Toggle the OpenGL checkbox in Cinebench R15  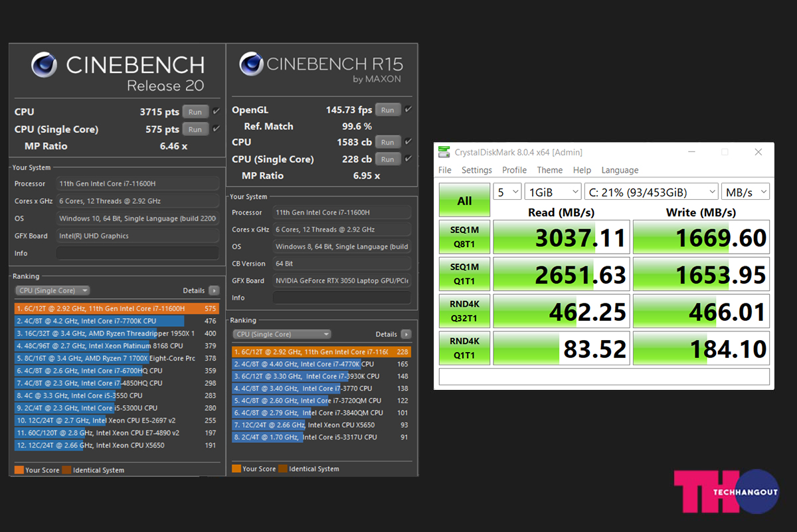pos(408,110)
